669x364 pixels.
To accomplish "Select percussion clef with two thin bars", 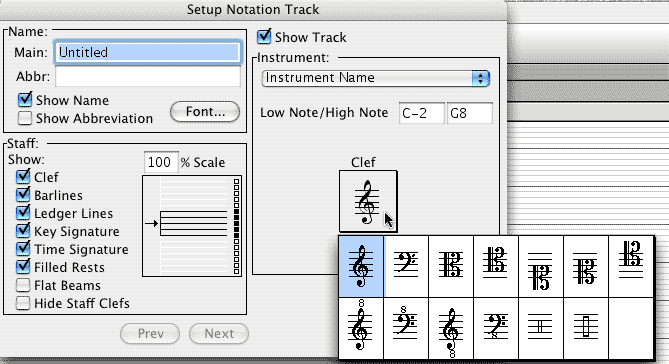I will 541,328.
